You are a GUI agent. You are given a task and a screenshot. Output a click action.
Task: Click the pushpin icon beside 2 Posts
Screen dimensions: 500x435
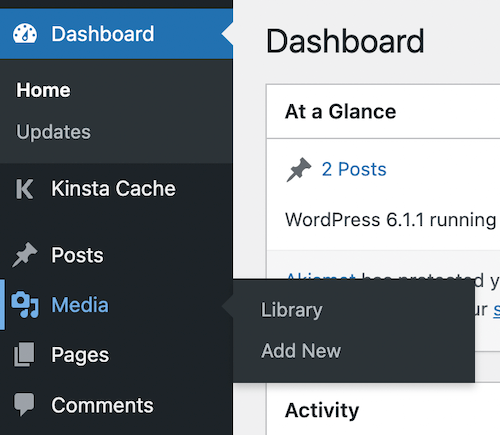click(x=299, y=169)
